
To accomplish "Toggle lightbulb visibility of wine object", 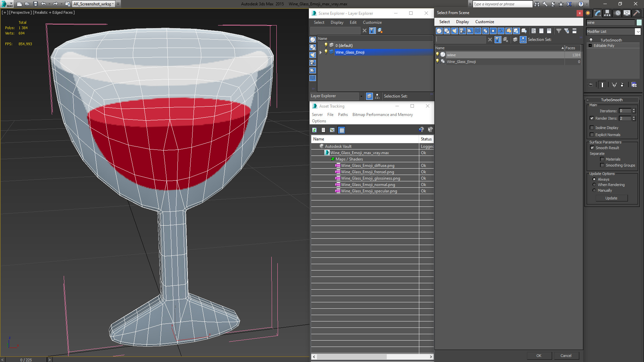I will [x=437, y=55].
